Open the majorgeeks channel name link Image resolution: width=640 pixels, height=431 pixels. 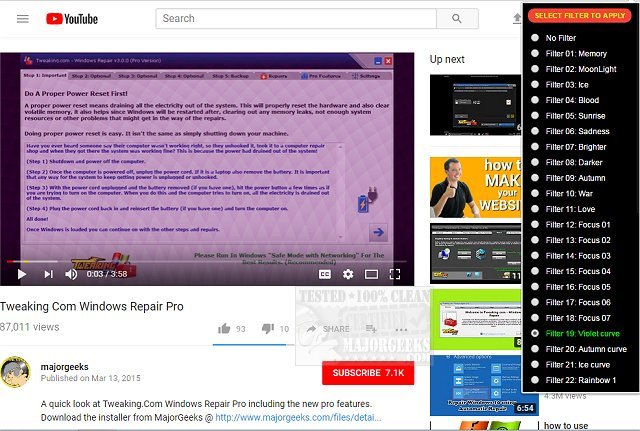(64, 367)
